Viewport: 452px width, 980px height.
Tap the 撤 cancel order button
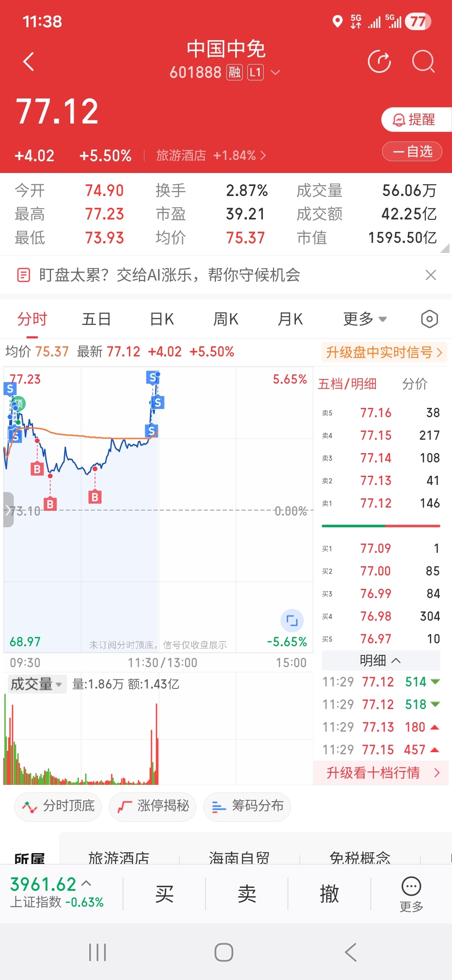(x=329, y=894)
